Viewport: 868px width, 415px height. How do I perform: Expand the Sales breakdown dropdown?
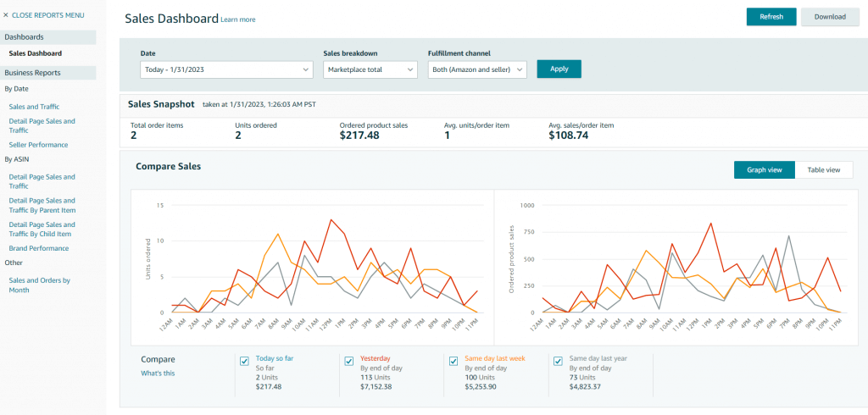370,69
